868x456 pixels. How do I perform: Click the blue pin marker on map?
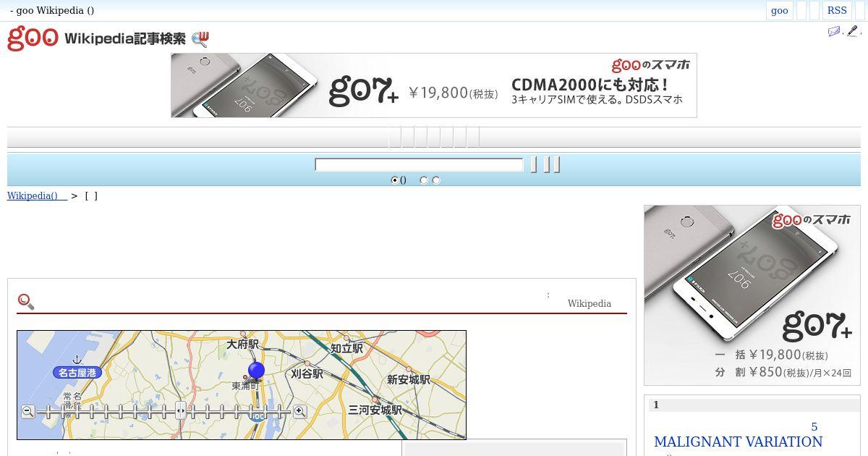pos(256,371)
